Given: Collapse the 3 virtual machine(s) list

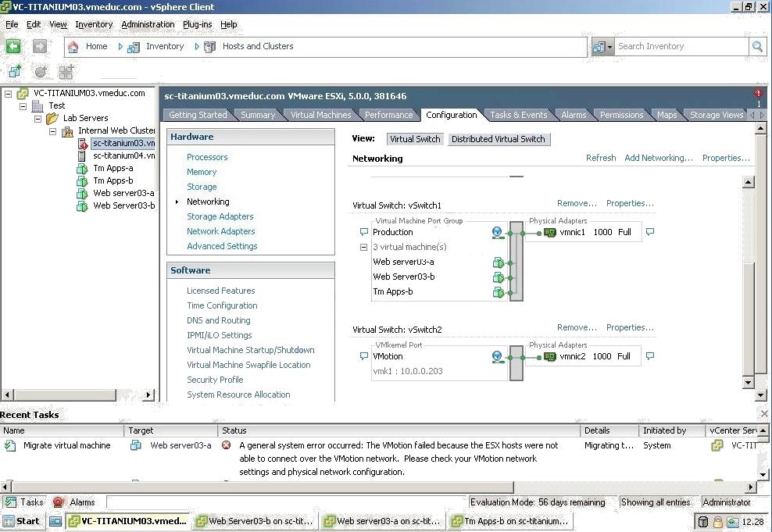Looking at the screenshot, I should (363, 247).
